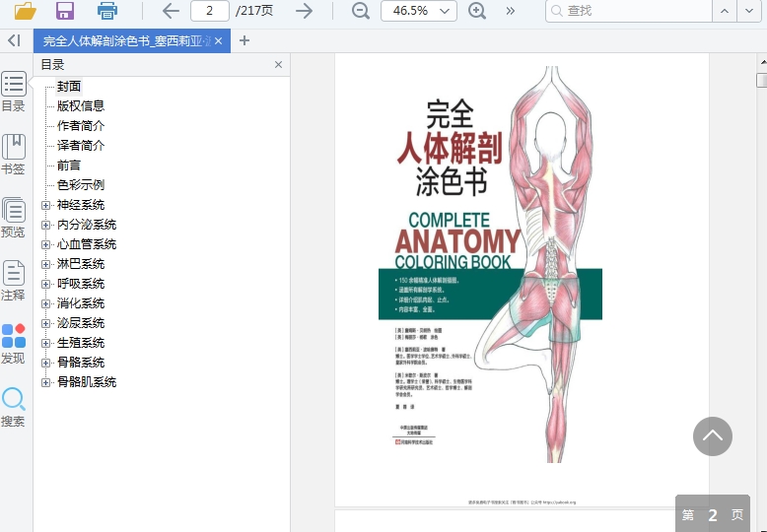Close the 完全人体解剖涂色书 document tab
767x532 pixels.
point(219,41)
